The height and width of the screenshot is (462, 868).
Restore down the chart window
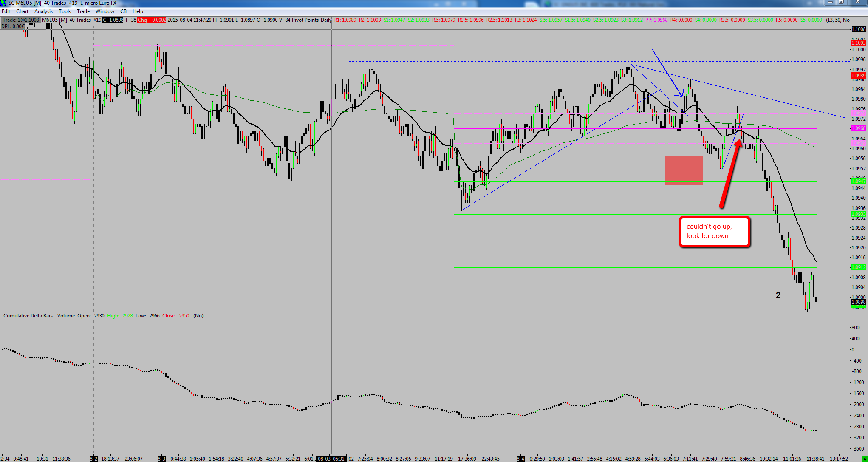click(841, 3)
